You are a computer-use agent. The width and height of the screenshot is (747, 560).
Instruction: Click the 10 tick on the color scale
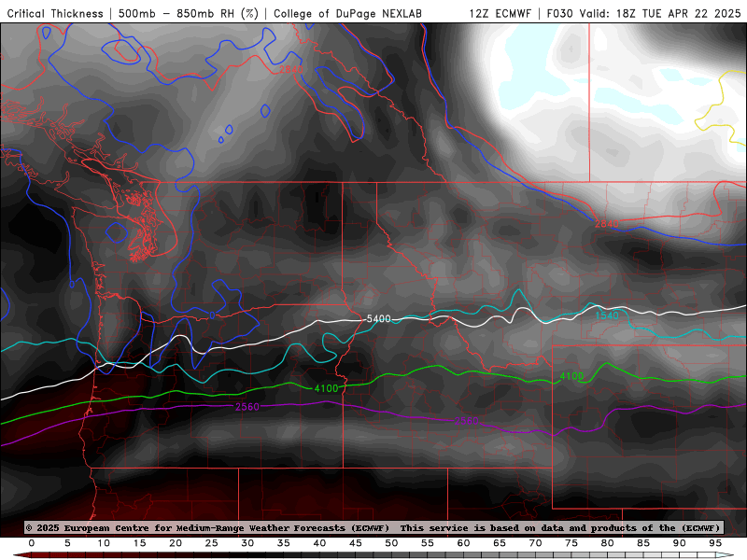[104, 543]
